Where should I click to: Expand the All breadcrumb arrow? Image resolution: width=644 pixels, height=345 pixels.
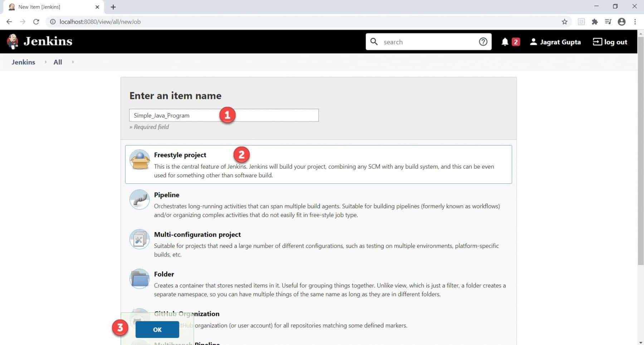tap(73, 62)
